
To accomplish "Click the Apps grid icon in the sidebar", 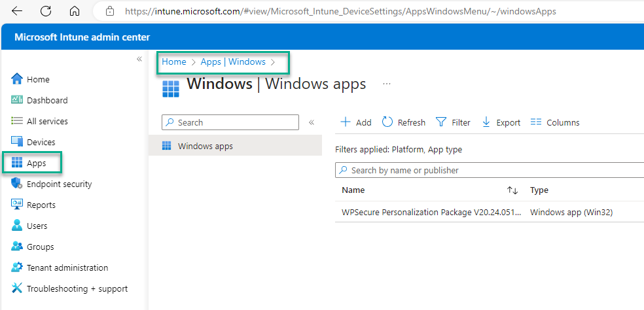I will click(x=17, y=163).
